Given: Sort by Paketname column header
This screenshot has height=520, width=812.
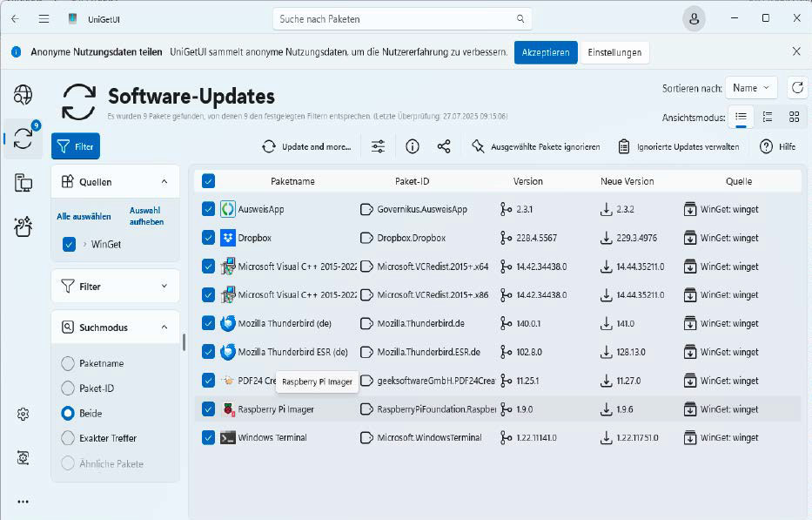Looking at the screenshot, I should tap(292, 181).
